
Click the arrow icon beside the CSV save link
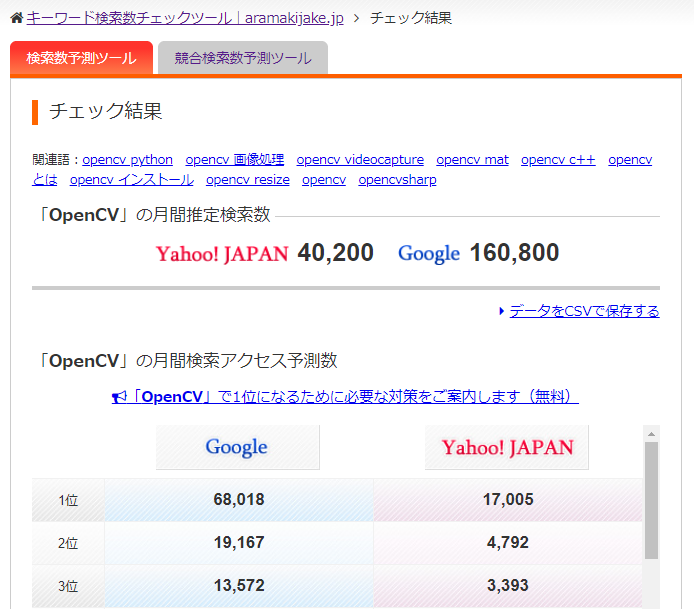(x=501, y=311)
